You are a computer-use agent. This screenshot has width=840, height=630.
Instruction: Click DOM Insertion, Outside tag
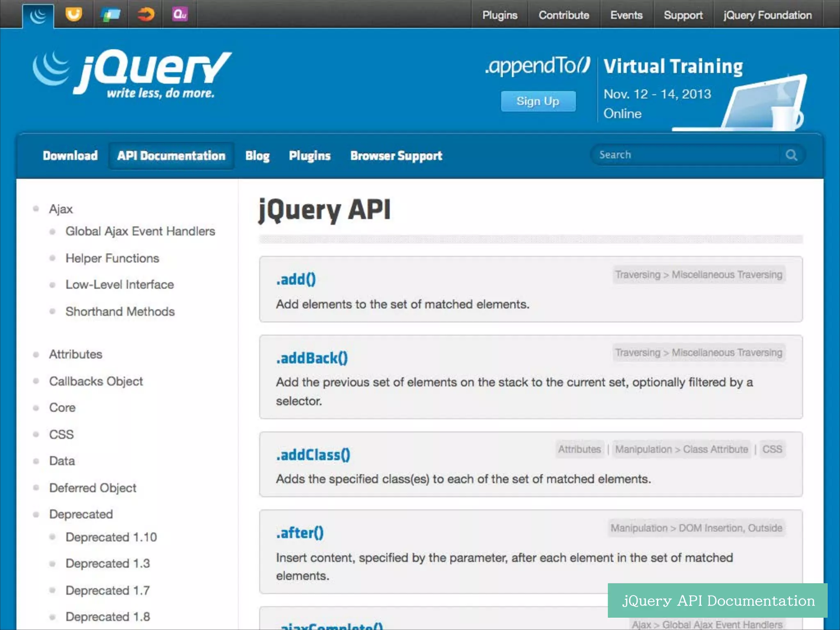pos(730,528)
